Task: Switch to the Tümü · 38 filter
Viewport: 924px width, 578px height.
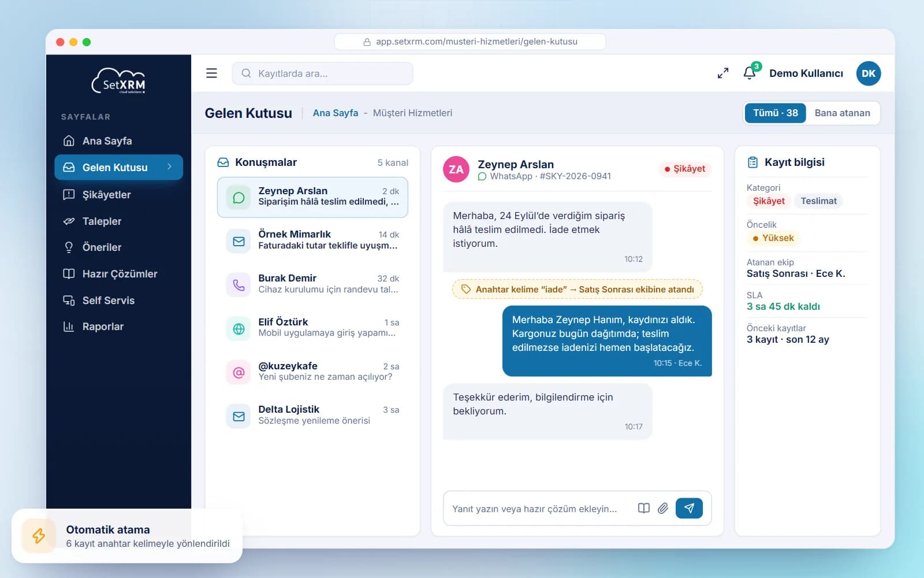Action: click(775, 113)
